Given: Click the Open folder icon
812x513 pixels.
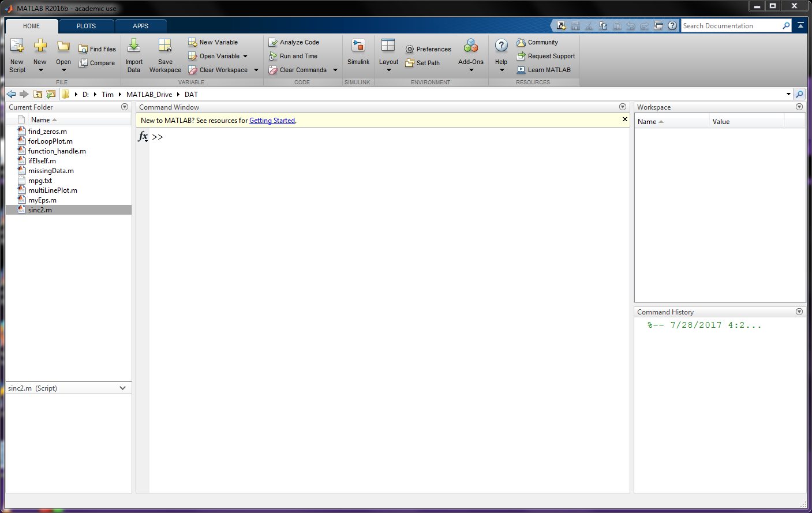Looking at the screenshot, I should [x=63, y=46].
